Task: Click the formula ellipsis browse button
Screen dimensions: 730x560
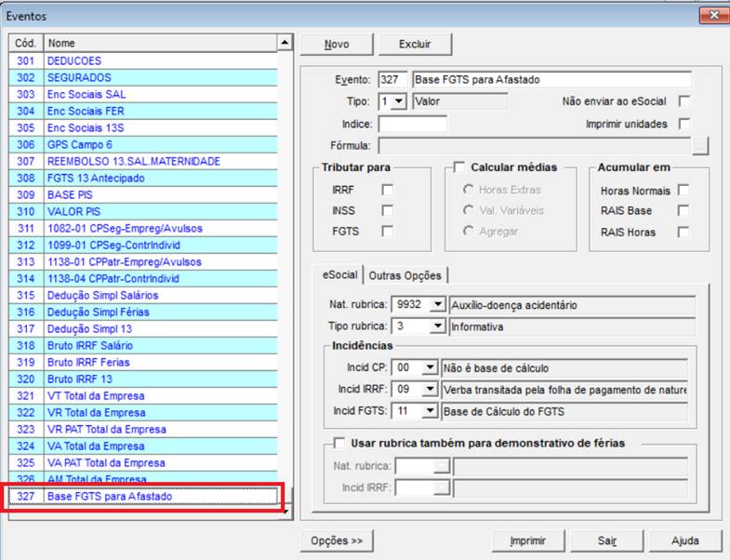Action: coord(700,146)
